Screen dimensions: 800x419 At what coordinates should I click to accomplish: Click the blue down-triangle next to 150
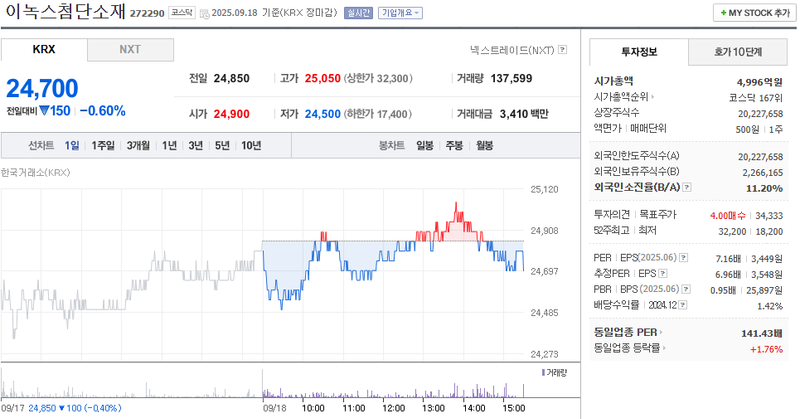44,110
